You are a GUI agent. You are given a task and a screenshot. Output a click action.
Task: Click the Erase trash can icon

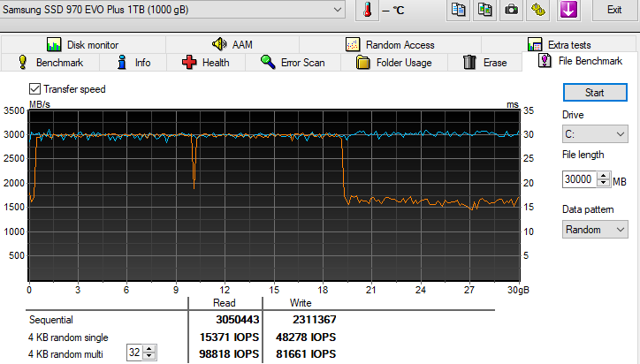click(469, 62)
